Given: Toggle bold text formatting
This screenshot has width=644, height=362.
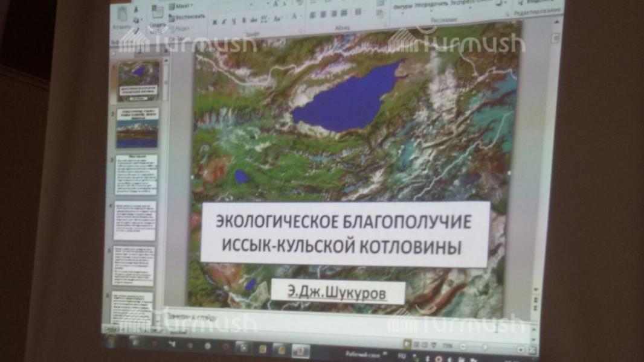Looking at the screenshot, I should (214, 22).
